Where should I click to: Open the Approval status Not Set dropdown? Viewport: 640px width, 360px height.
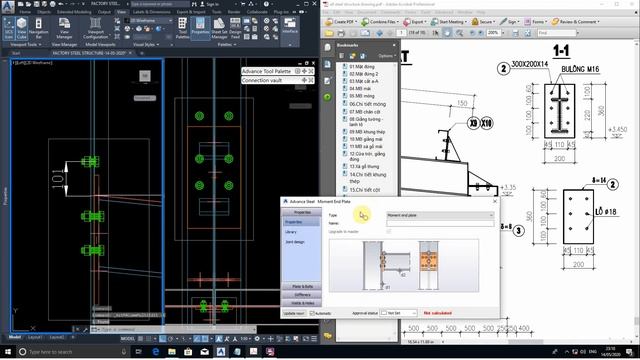coord(399,313)
